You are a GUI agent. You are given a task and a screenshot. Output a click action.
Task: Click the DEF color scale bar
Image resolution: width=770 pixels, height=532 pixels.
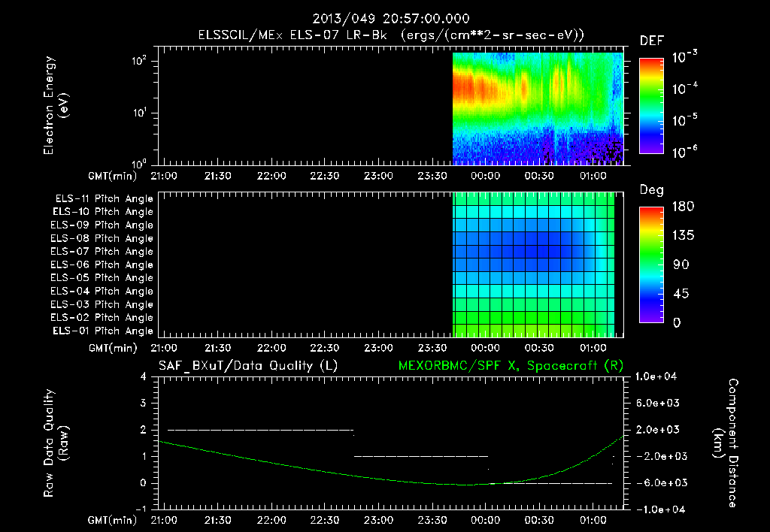pos(651,105)
